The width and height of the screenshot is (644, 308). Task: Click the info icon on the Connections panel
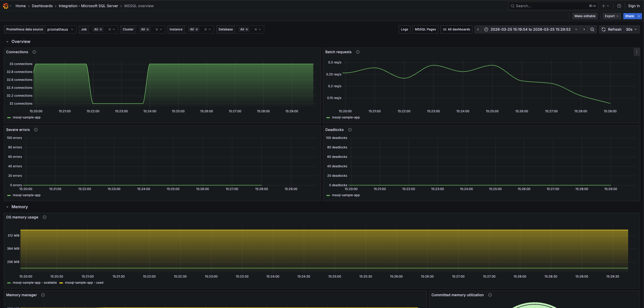34,52
